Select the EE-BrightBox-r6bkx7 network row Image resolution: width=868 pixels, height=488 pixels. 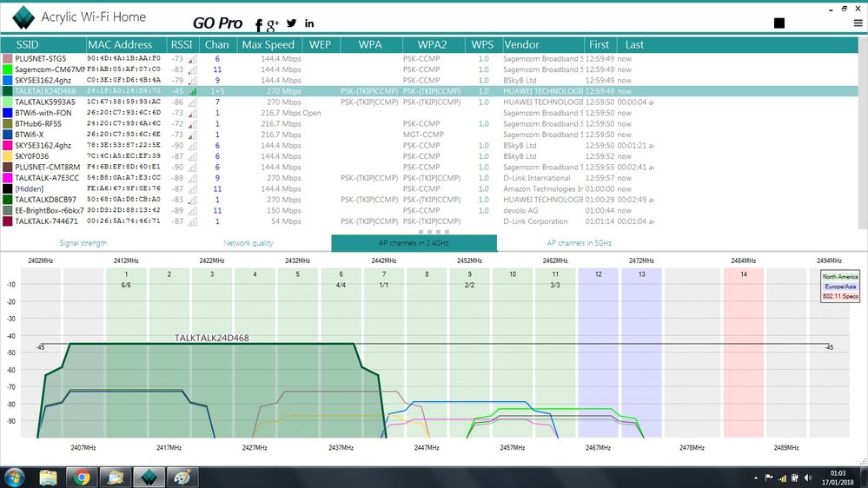[429, 210]
